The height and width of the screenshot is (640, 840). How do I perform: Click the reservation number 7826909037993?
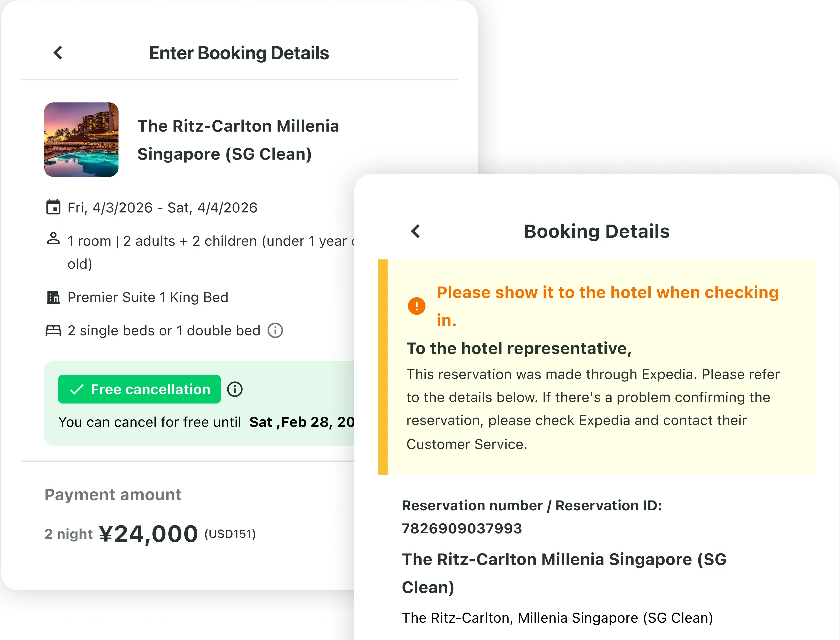coord(462,528)
